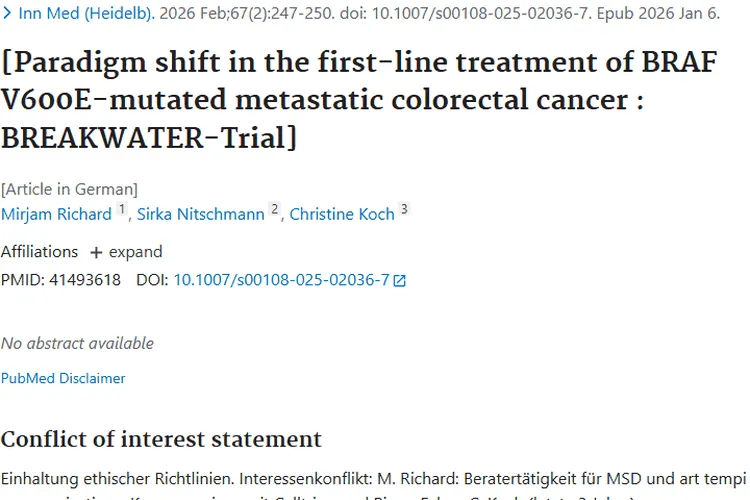Open author Mirjam Richard's link
The height and width of the screenshot is (500, 750).
click(x=56, y=214)
